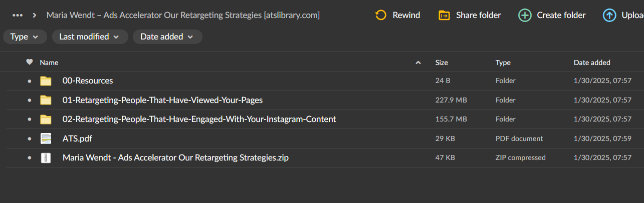Select the 00-Resources folder icon
644x203 pixels.
tap(46, 80)
